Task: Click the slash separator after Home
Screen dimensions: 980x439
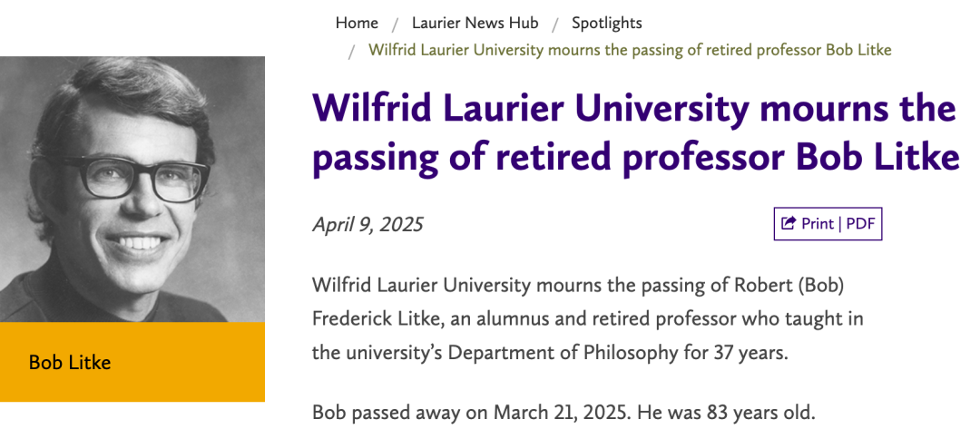Action: 396,24
